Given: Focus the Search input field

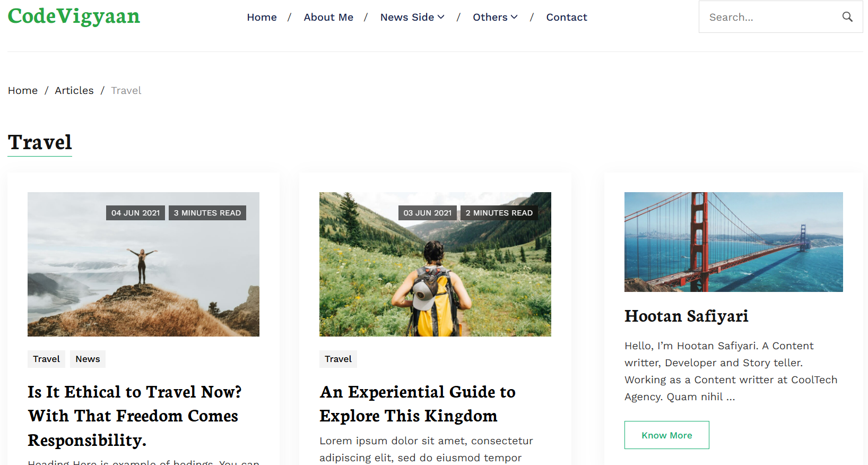Looking at the screenshot, I should 769,18.
